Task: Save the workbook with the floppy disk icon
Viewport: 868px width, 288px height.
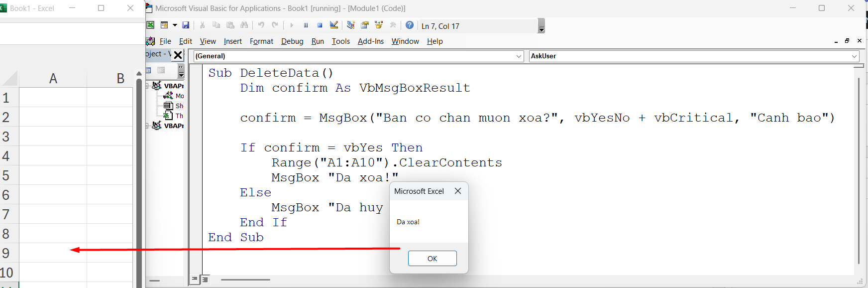Action: 186,25
